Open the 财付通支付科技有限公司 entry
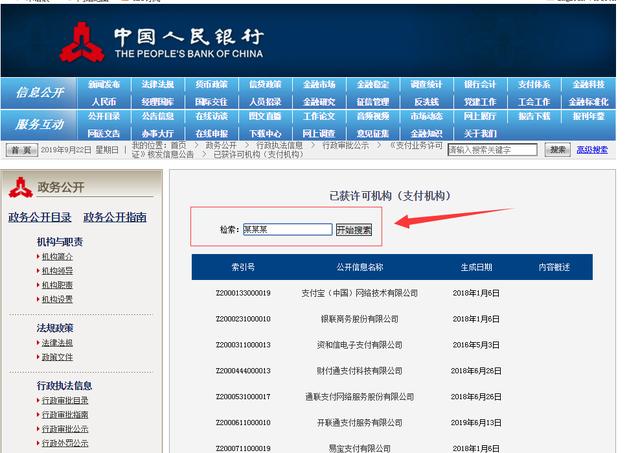Screen dimensions: 640x453 [360, 371]
